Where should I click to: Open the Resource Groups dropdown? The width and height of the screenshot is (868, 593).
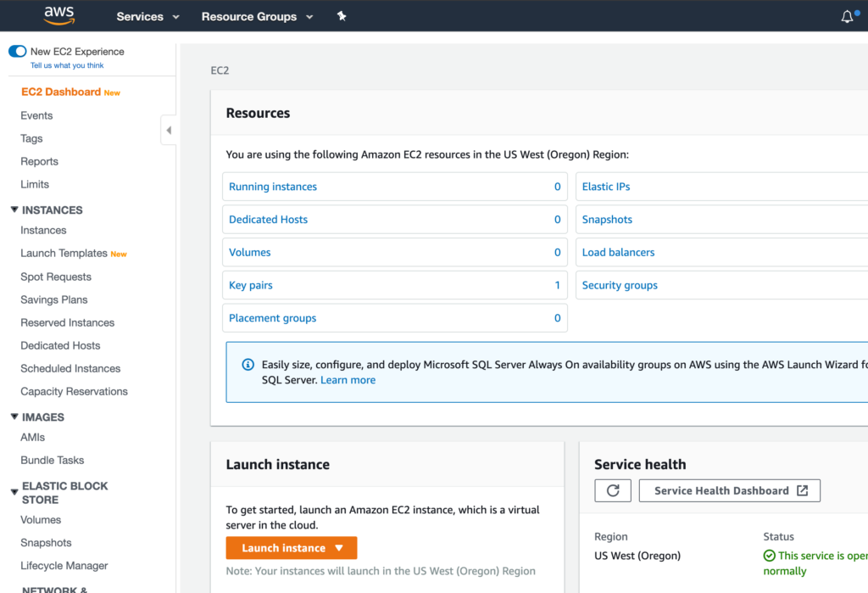tap(258, 17)
